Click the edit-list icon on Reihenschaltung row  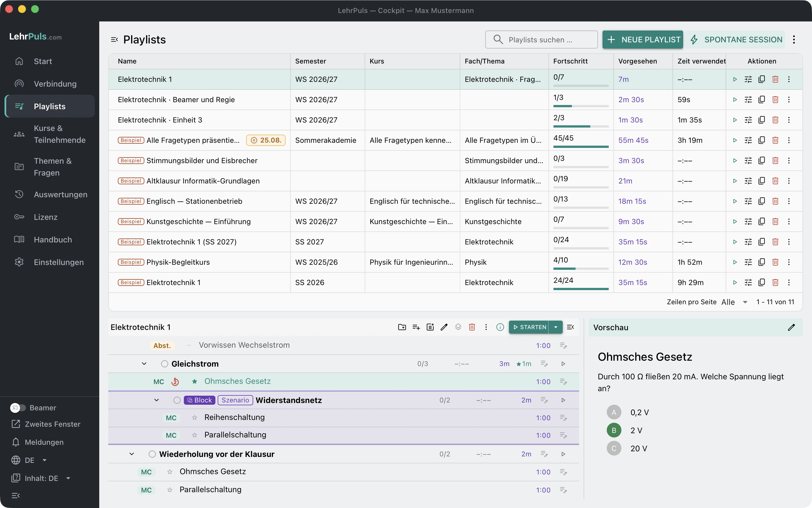(x=563, y=418)
